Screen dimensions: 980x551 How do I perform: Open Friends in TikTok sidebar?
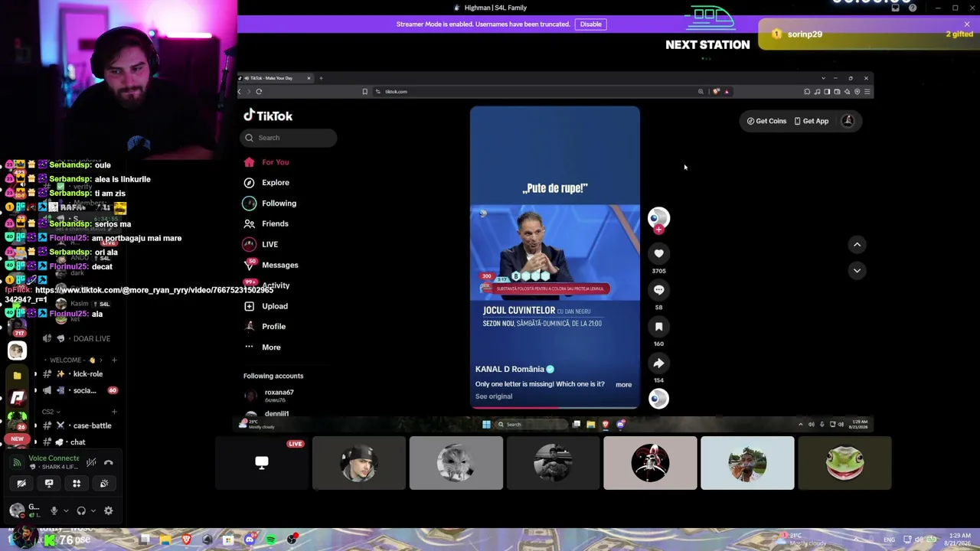tap(266, 223)
